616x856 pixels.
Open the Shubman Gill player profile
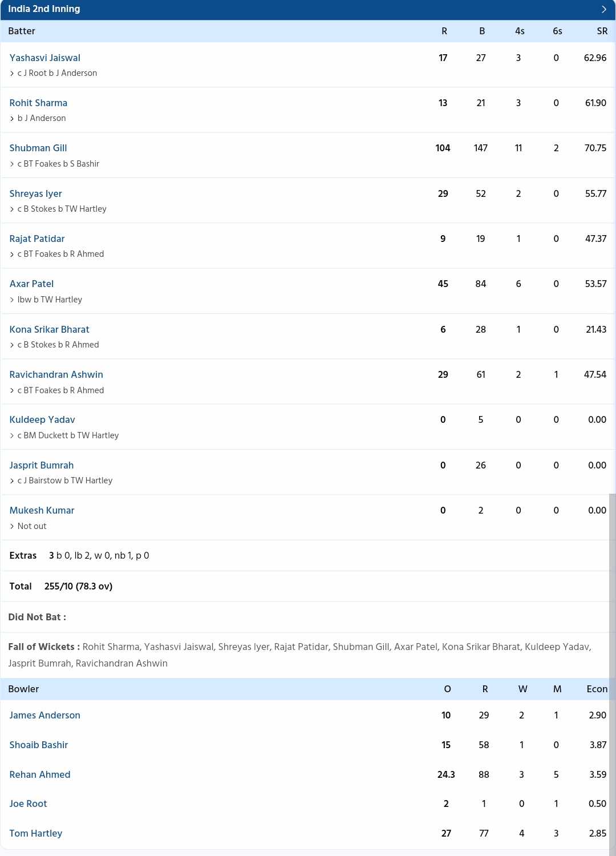(38, 148)
